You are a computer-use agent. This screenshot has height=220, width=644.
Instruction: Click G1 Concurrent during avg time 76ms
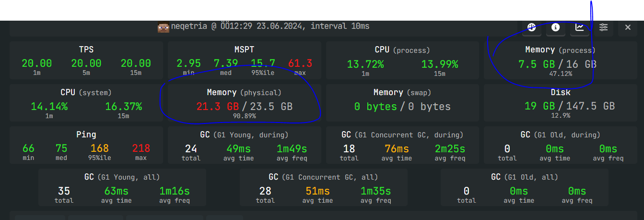pyautogui.click(x=397, y=149)
